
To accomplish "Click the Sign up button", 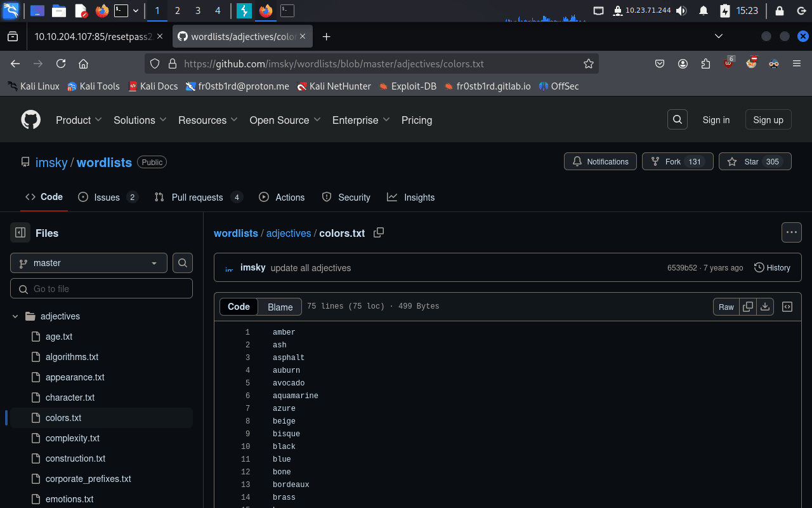I will (x=768, y=120).
